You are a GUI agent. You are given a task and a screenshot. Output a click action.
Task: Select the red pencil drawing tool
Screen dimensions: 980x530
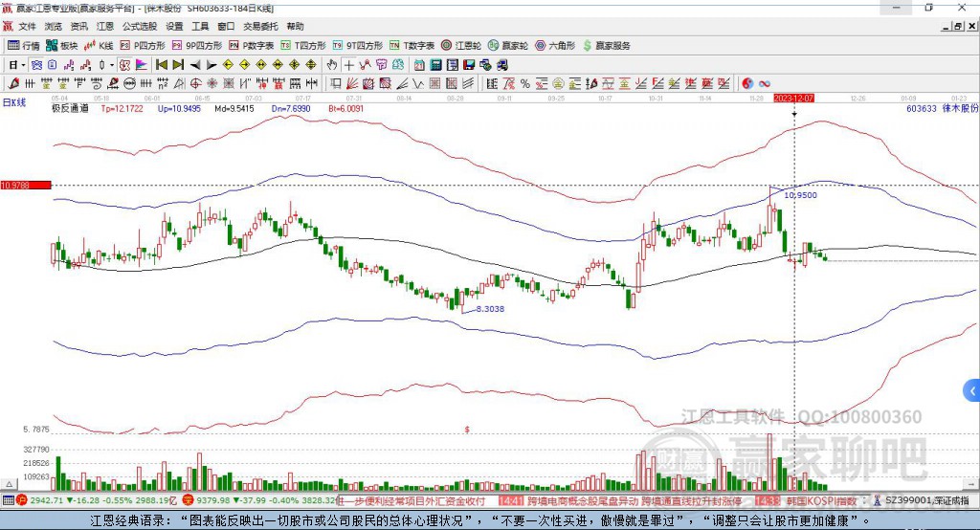point(13,84)
